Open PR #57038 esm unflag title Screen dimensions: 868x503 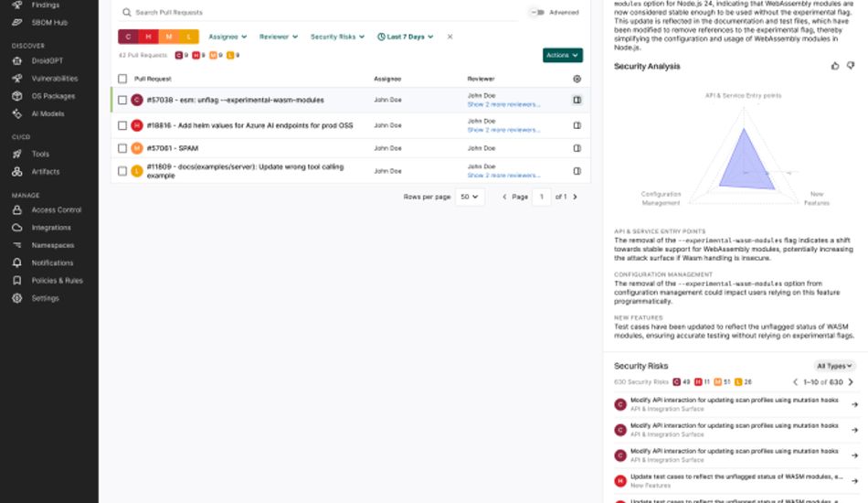pyautogui.click(x=235, y=101)
